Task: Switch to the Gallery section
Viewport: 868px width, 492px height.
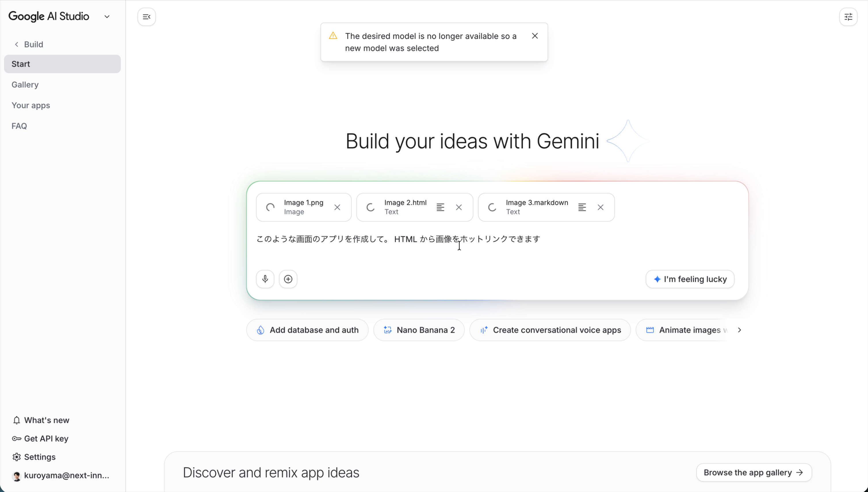Action: pos(25,84)
